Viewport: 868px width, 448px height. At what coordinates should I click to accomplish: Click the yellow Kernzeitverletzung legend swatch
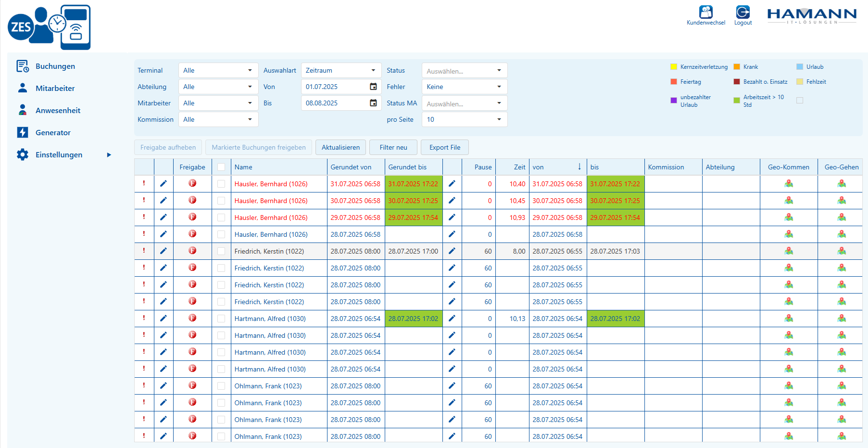click(x=674, y=66)
